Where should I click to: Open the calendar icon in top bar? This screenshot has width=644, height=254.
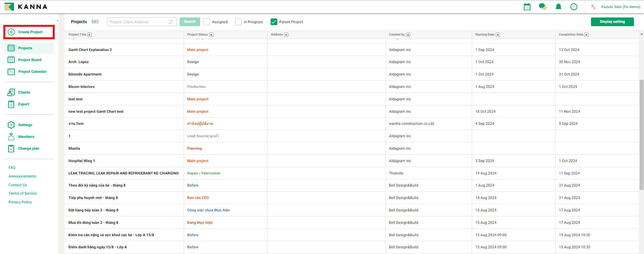[x=527, y=7]
